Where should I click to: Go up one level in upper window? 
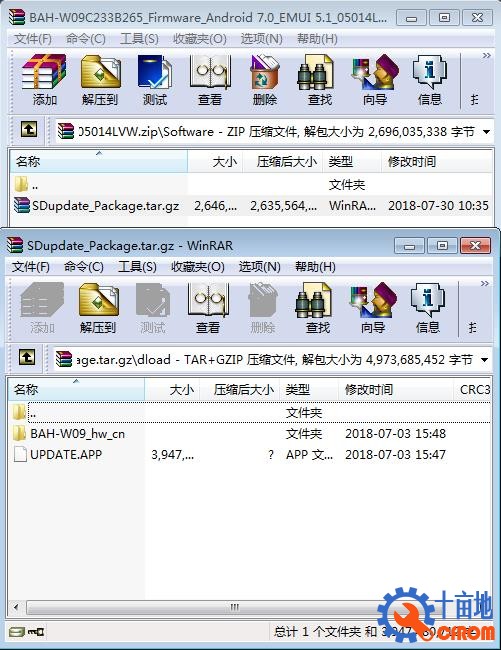pos(29,130)
